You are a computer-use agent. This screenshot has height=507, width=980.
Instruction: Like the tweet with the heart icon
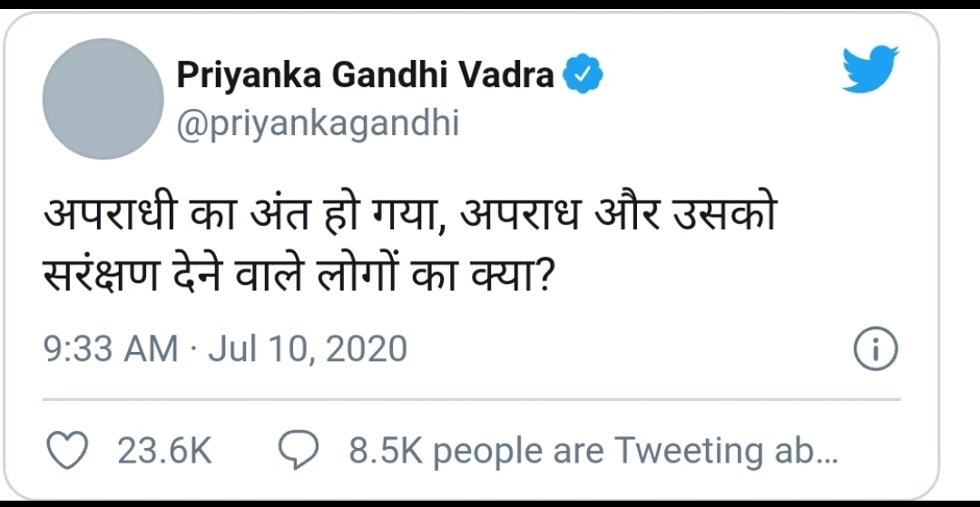66,451
